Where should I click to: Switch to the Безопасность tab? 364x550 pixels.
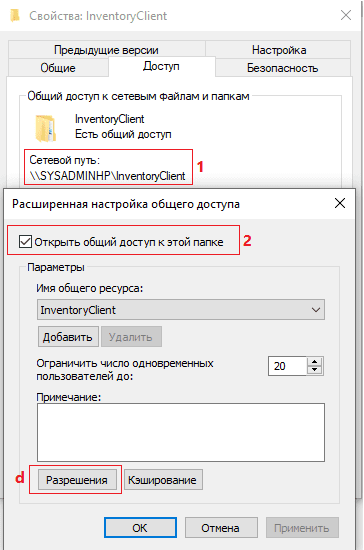click(x=283, y=68)
